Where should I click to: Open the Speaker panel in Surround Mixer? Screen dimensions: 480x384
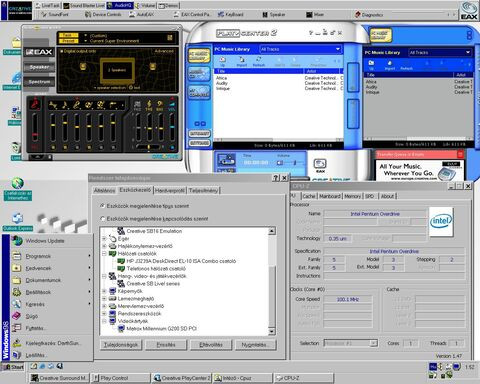[x=39, y=67]
